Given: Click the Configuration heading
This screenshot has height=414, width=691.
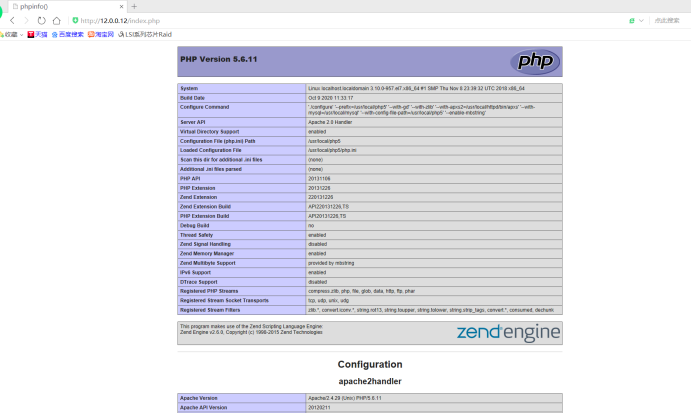Looking at the screenshot, I should (x=370, y=364).
